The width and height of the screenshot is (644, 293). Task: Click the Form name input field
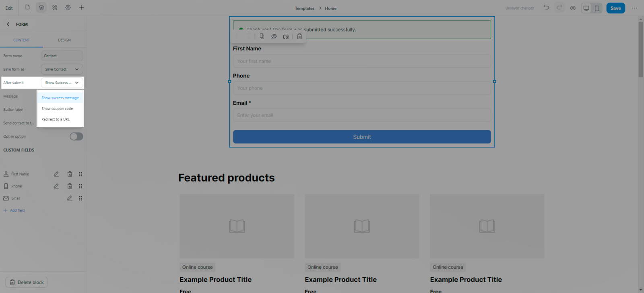click(62, 56)
